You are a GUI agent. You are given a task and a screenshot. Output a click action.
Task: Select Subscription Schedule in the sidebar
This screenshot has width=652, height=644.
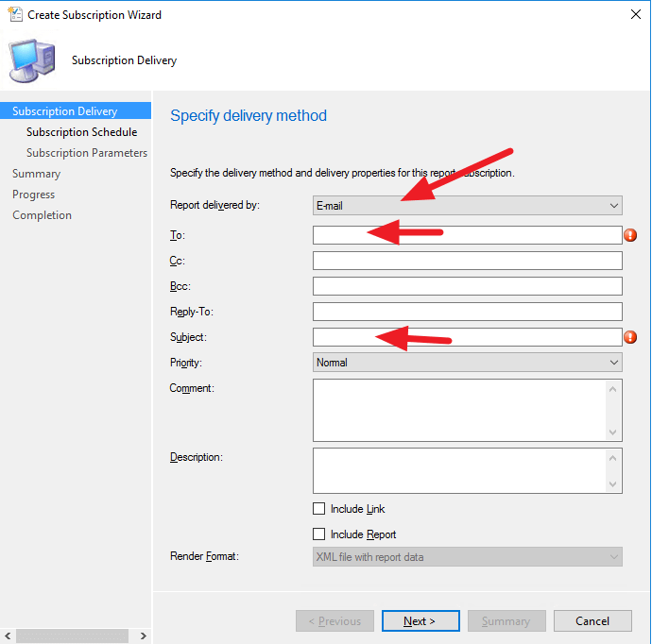[x=81, y=132]
